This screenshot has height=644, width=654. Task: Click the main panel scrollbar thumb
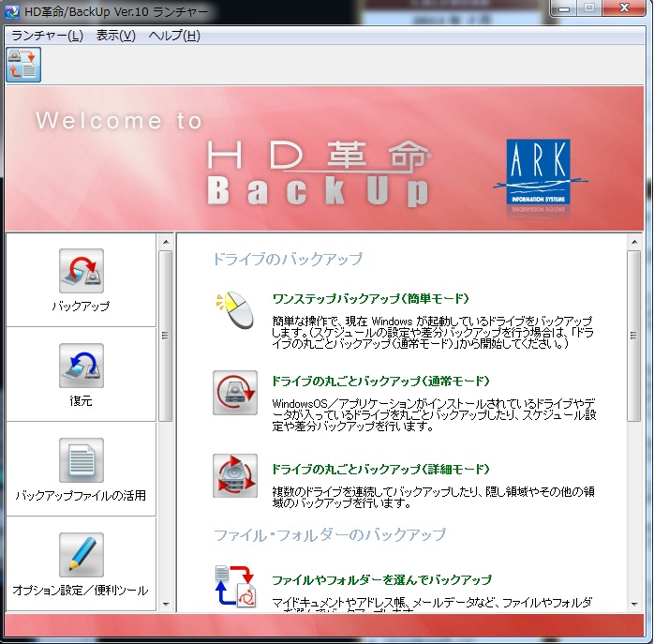(634, 336)
